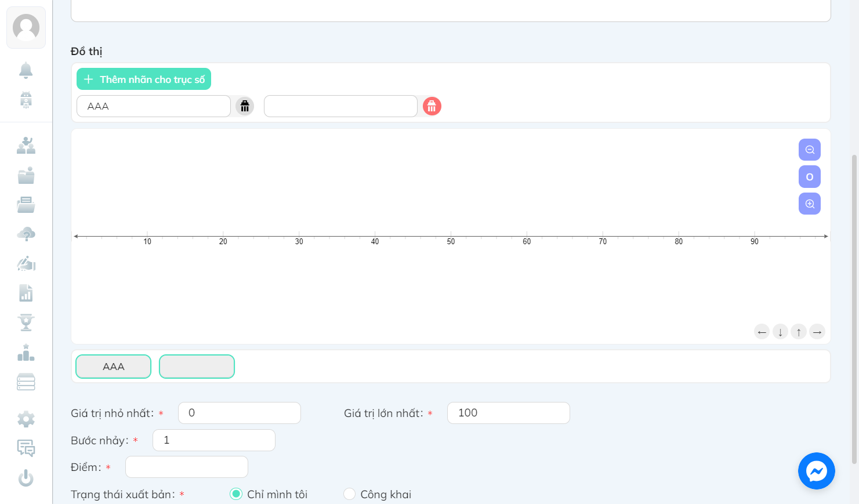Open the chat feedback sidebar icon
Image resolution: width=859 pixels, height=504 pixels.
pyautogui.click(x=26, y=448)
